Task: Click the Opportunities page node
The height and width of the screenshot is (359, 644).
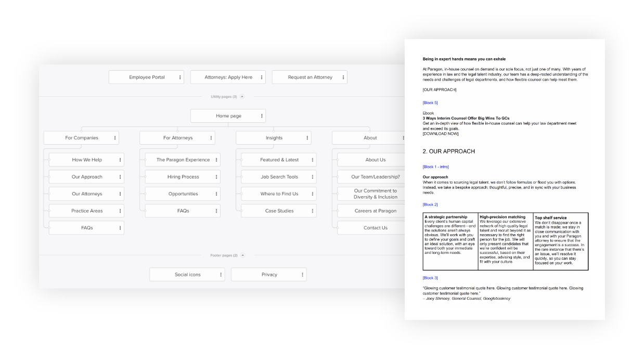Action: point(183,194)
